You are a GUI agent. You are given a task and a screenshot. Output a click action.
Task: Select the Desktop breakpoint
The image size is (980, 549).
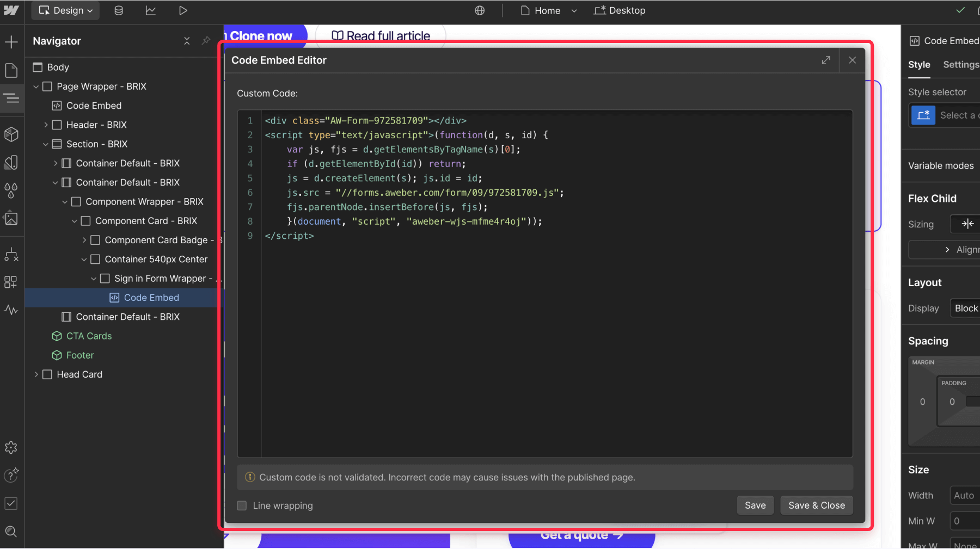coord(620,10)
